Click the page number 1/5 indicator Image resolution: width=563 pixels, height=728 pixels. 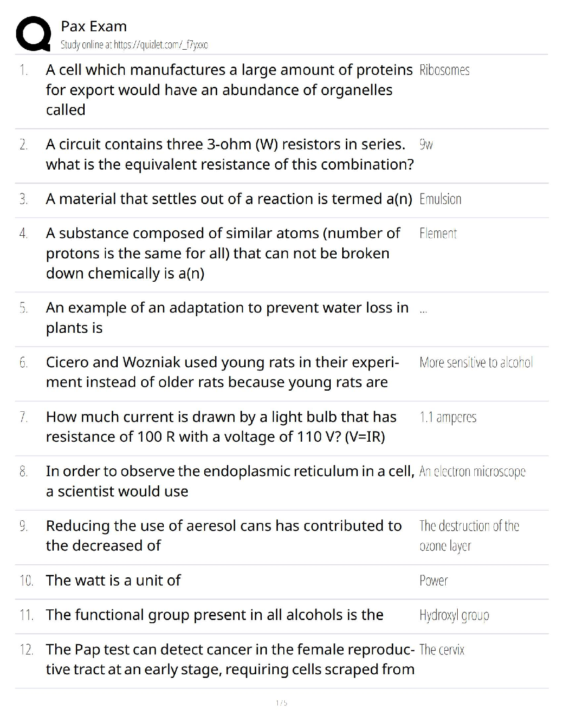[281, 703]
